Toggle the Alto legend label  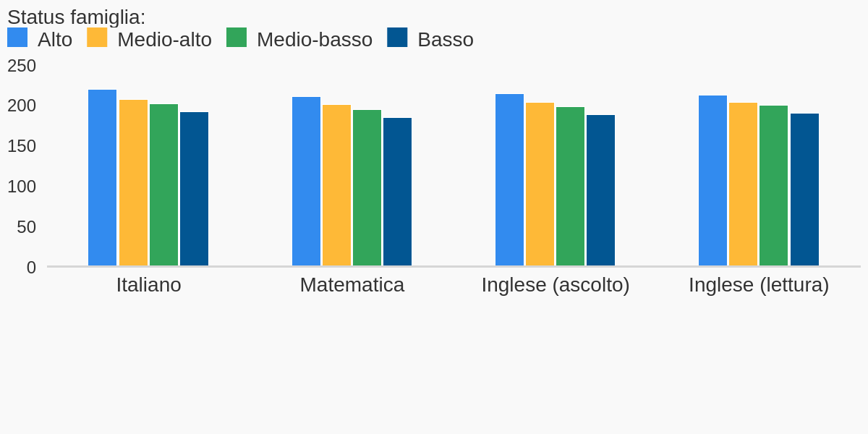click(x=55, y=40)
